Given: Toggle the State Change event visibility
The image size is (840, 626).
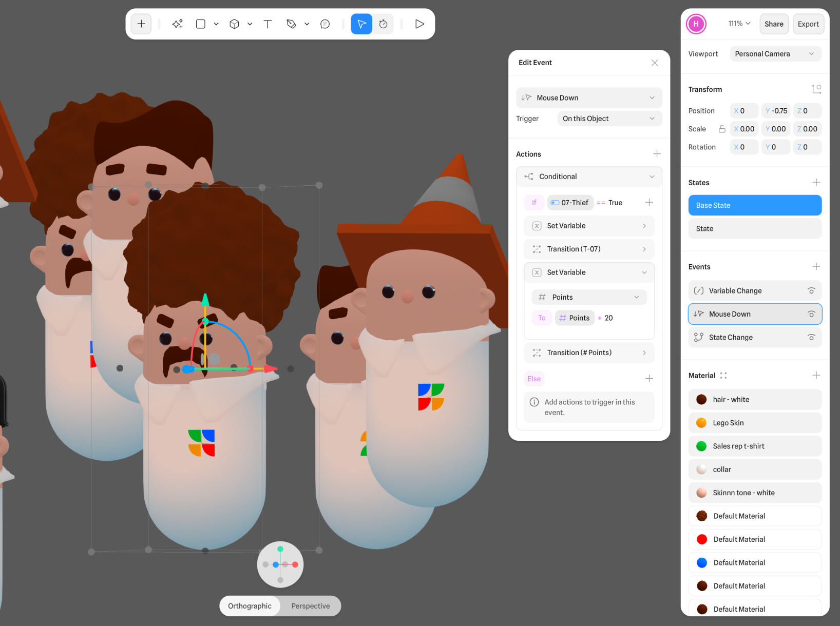Looking at the screenshot, I should (x=811, y=338).
